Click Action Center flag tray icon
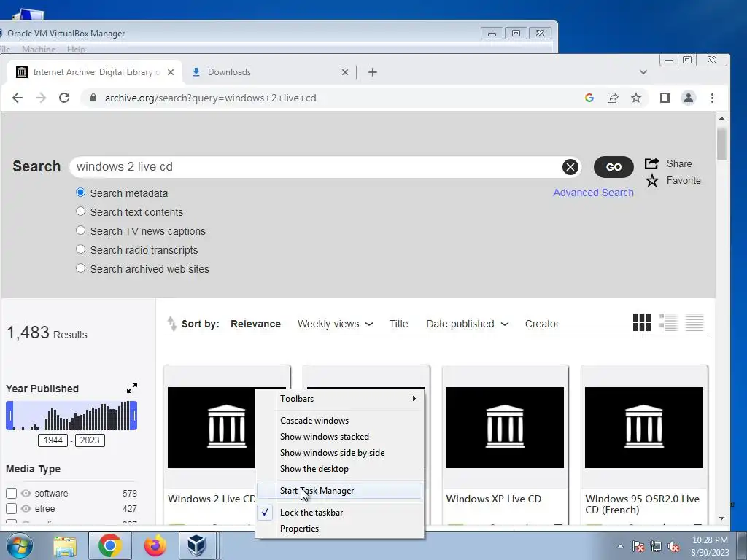The image size is (747, 560). (x=638, y=546)
